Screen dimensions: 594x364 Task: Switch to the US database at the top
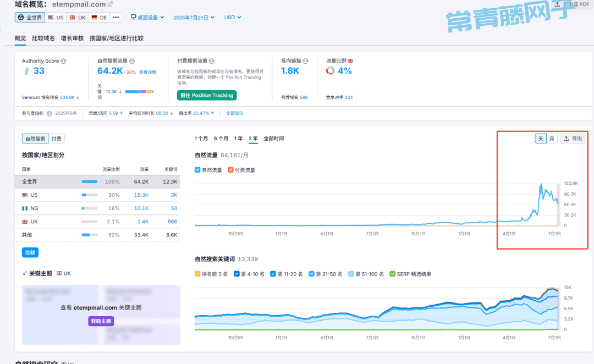[56, 18]
